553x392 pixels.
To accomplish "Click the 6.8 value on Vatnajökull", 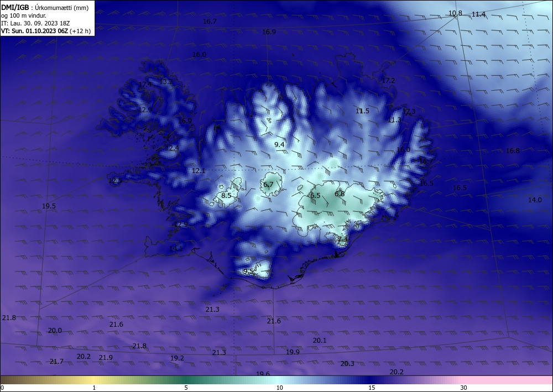I will 340,194.
